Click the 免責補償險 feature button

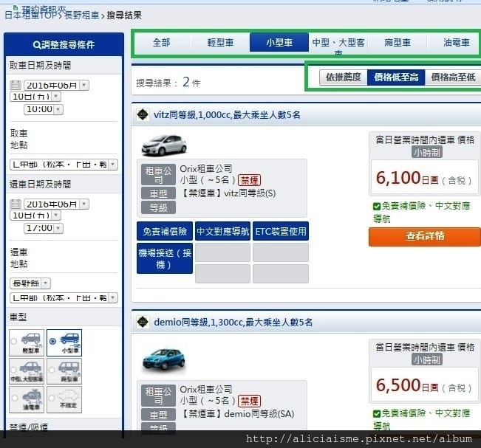tap(165, 231)
